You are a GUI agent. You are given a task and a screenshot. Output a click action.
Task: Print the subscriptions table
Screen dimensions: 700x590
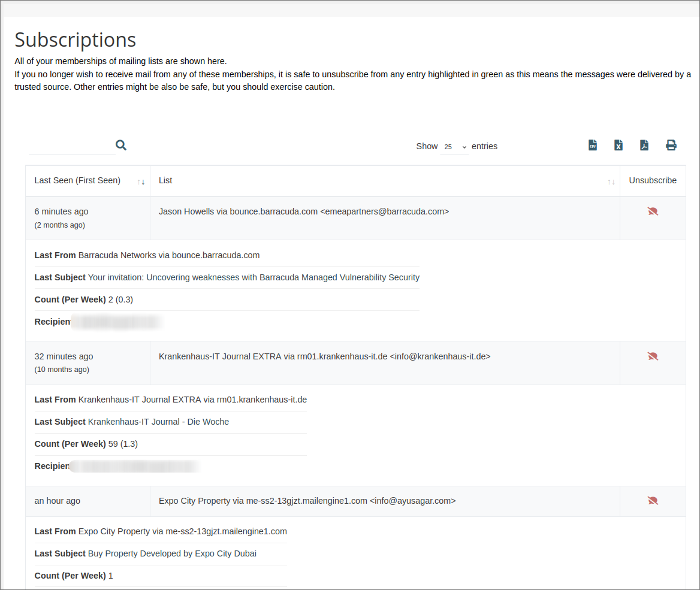[671, 145]
